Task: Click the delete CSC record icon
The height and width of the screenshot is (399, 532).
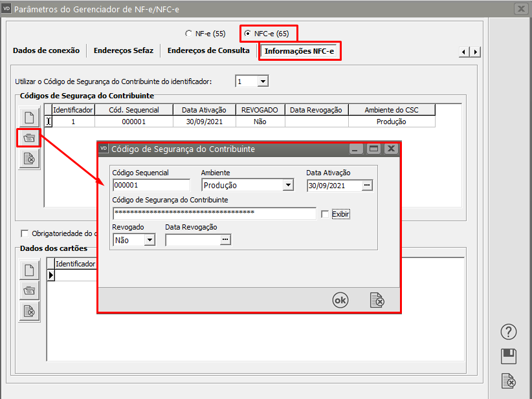Action: point(29,158)
